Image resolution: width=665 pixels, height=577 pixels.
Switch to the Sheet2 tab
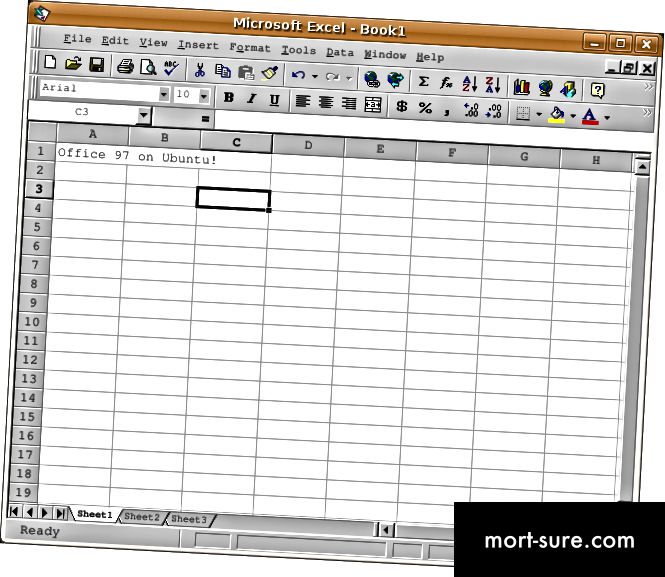pyautogui.click(x=142, y=517)
